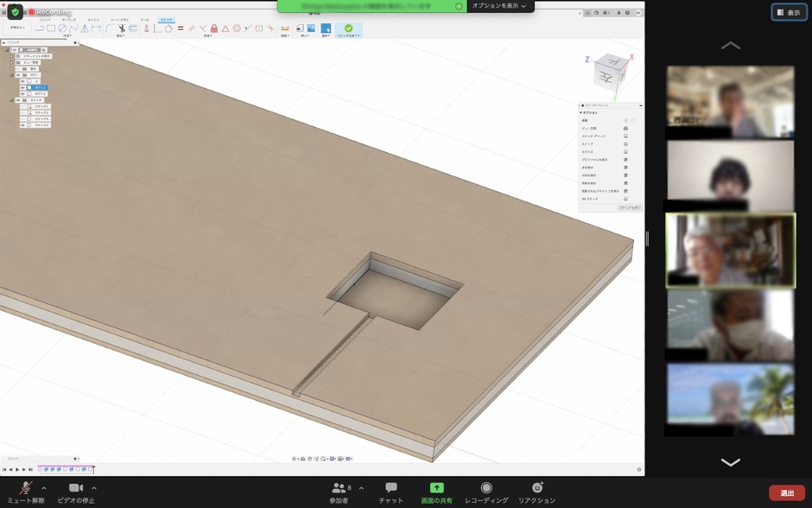Open the Zoom chat
Viewport: 812px width, 508px height.
click(390, 489)
